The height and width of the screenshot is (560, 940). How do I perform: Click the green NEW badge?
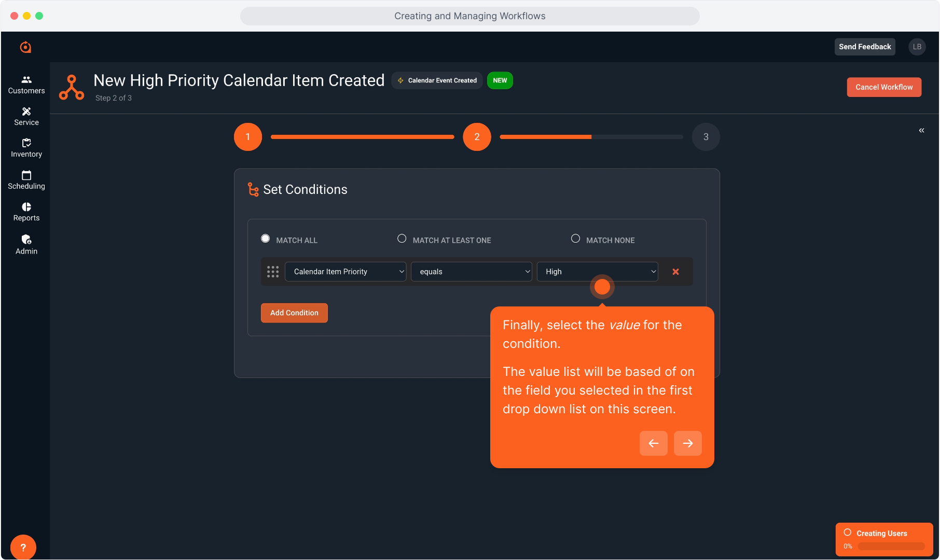[500, 80]
